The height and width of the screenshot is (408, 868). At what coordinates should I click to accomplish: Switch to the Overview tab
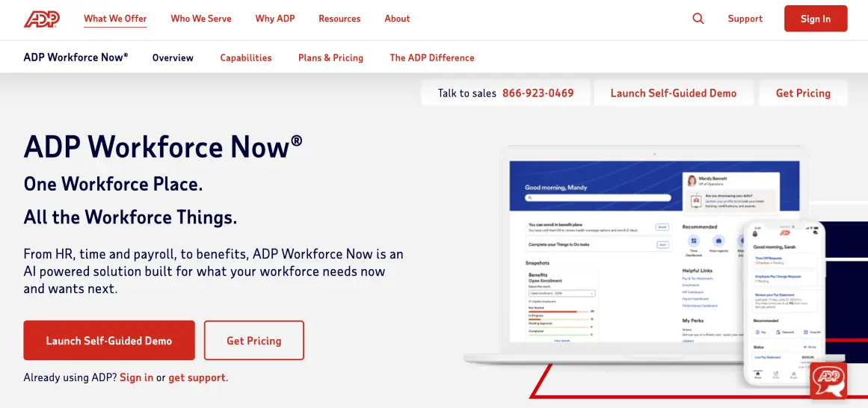click(x=173, y=58)
